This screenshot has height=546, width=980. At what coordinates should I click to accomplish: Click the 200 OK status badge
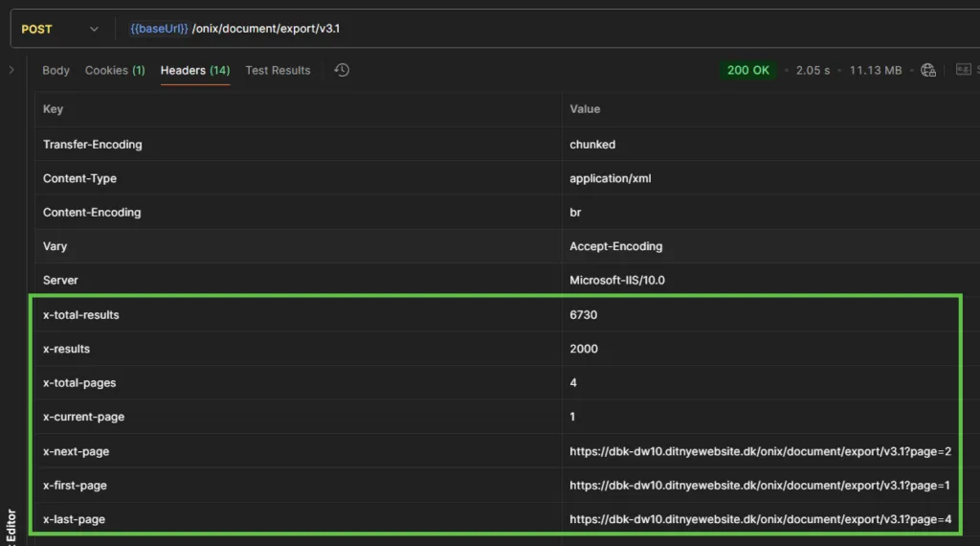[x=747, y=70]
